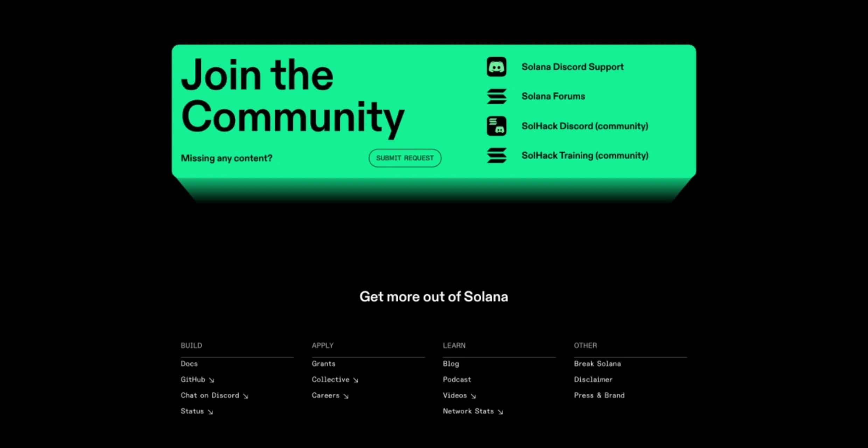Click the arrow icon next to GitHub
868x448 pixels.
(x=211, y=380)
